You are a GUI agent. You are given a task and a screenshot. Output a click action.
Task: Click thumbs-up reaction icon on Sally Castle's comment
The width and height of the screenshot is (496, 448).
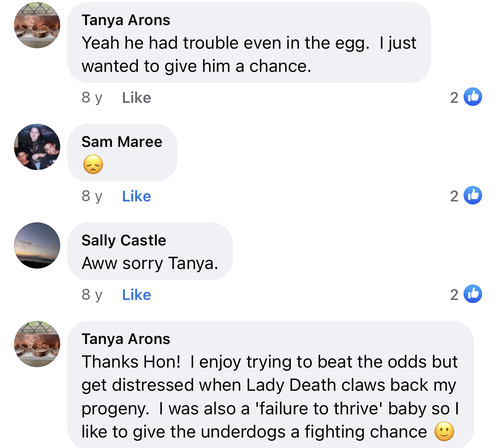pos(473,294)
